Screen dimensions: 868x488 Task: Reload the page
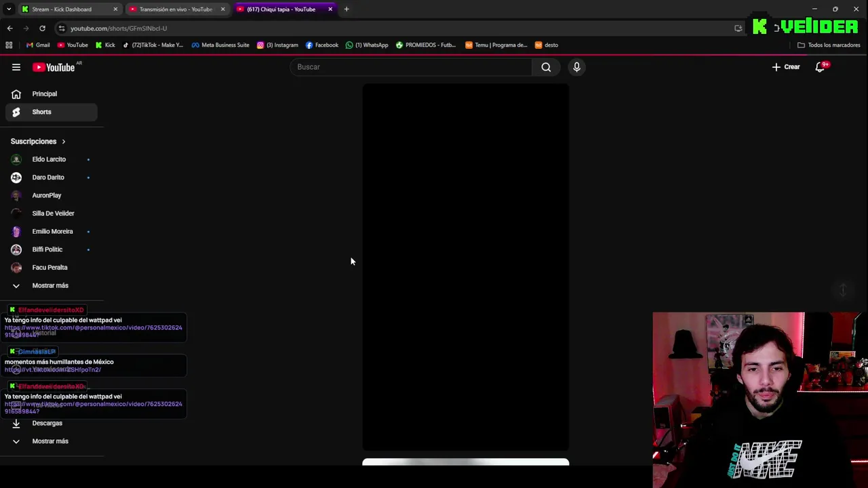pos(42,28)
